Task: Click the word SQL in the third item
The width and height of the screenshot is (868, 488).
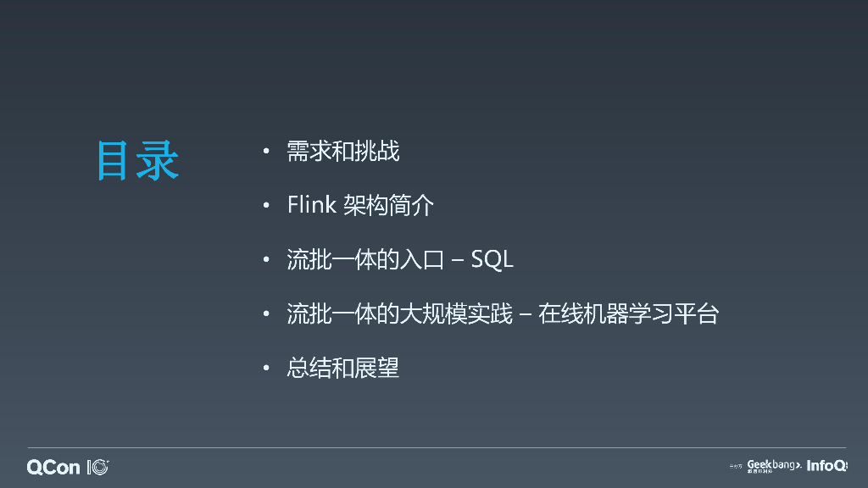Action: click(492, 260)
